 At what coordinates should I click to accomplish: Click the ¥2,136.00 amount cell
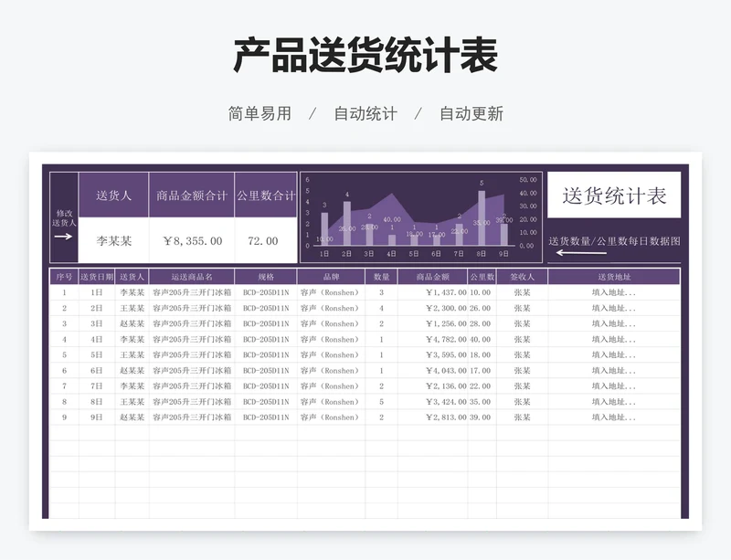tap(432, 386)
